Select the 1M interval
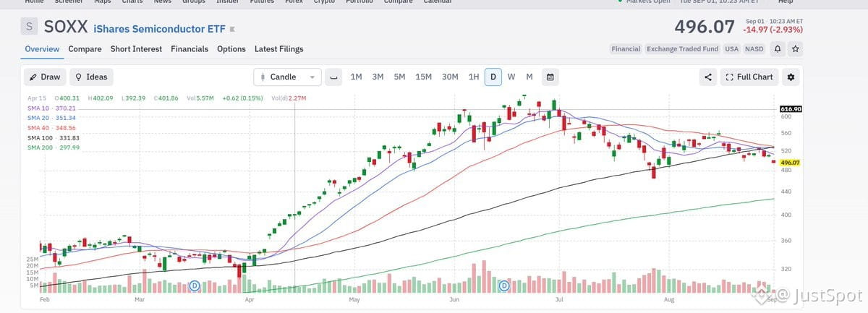Screen dimensions: 868x313 tap(356, 77)
